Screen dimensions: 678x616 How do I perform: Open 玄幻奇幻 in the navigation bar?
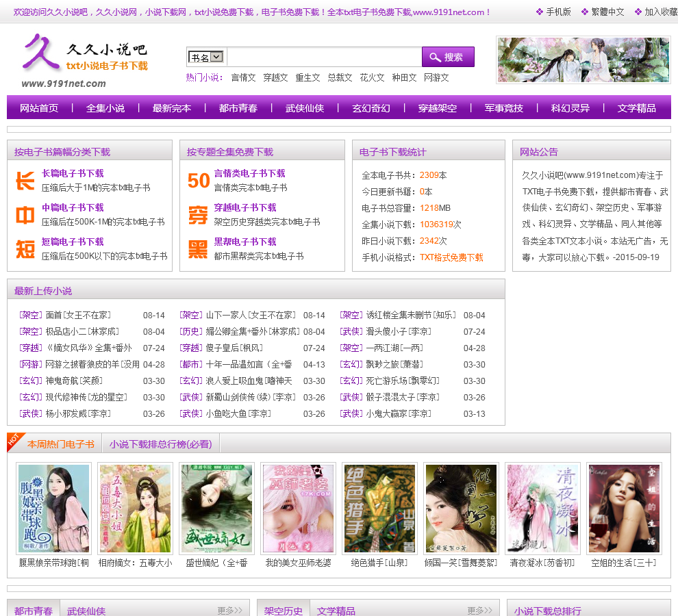click(x=371, y=108)
